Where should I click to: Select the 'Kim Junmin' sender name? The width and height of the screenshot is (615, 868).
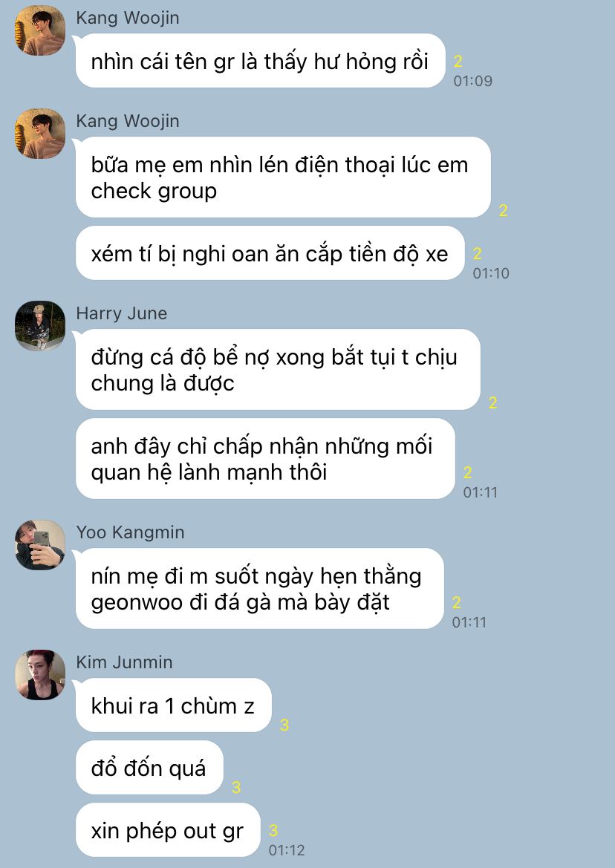pyautogui.click(x=124, y=662)
